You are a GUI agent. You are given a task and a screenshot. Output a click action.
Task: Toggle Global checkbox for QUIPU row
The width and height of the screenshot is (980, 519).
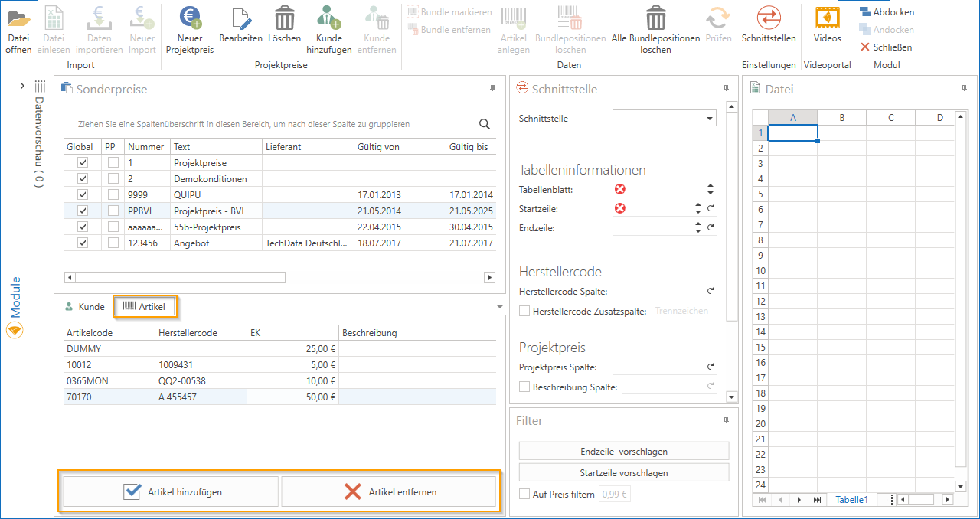[x=83, y=194]
